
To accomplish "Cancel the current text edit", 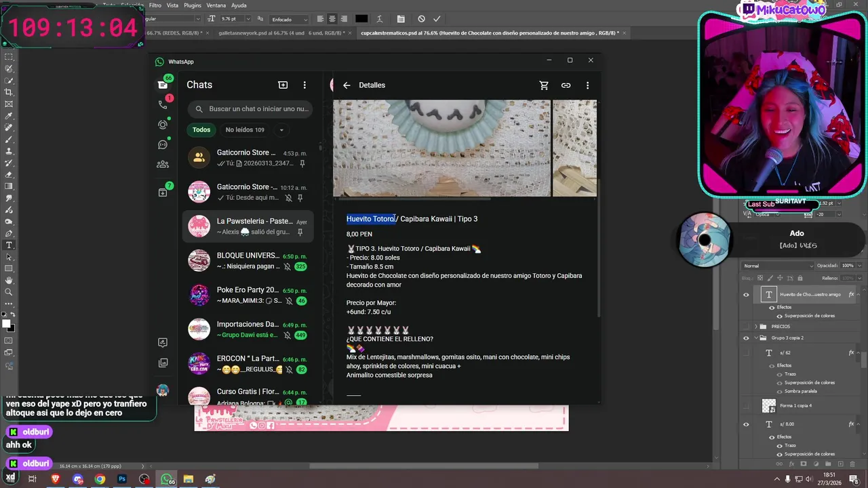I will pyautogui.click(x=421, y=19).
